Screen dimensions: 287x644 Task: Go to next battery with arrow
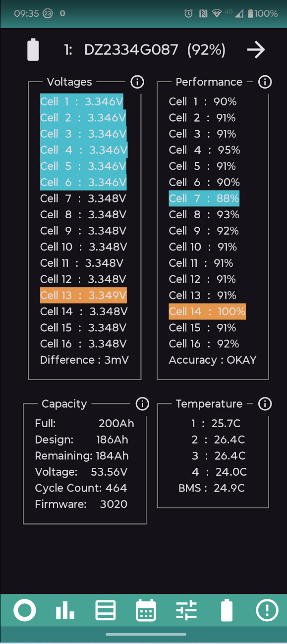point(256,50)
